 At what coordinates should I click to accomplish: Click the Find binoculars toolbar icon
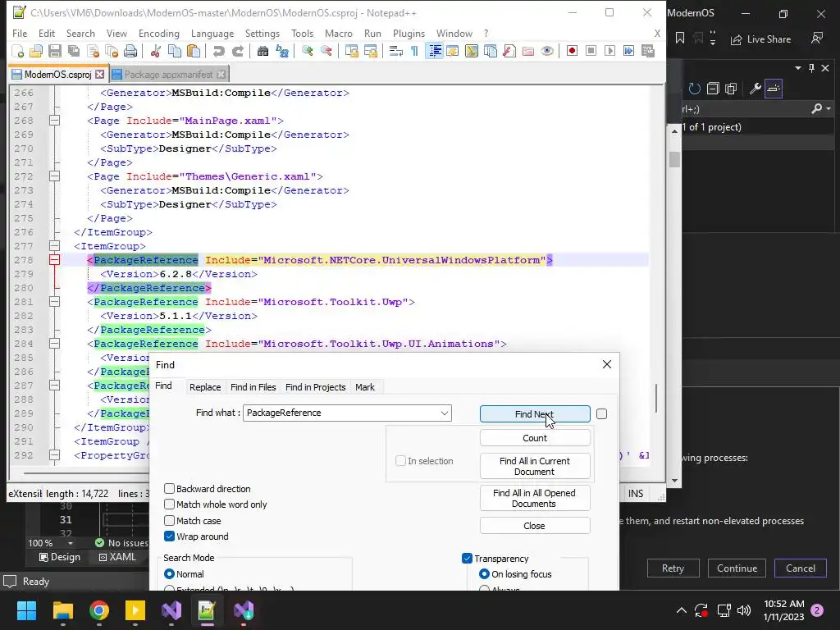[262, 52]
